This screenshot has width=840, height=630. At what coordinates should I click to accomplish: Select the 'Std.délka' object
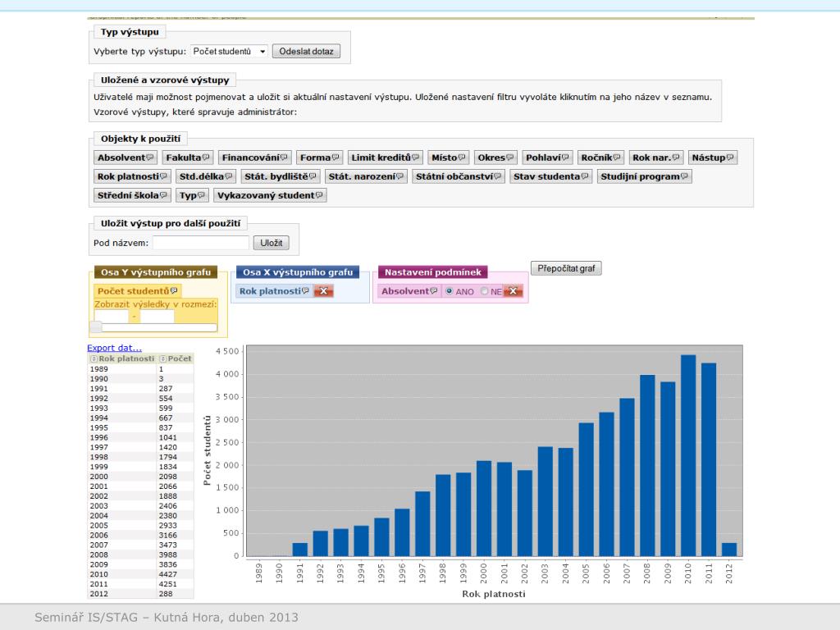[x=206, y=176]
